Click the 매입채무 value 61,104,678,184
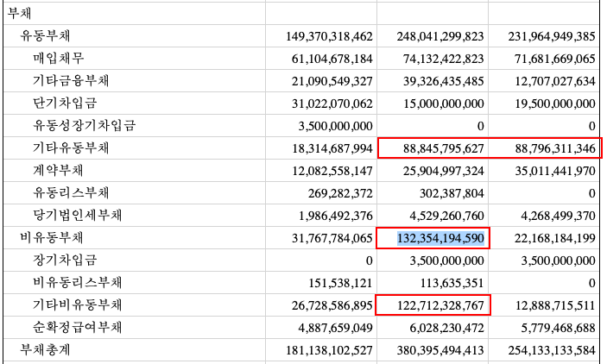 [332, 59]
